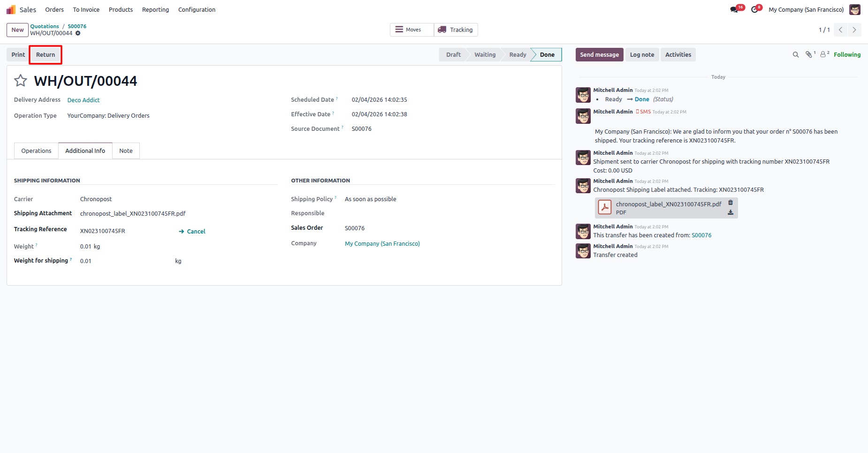Open the Tracking truck button
This screenshot has height=453, width=868.
point(456,30)
